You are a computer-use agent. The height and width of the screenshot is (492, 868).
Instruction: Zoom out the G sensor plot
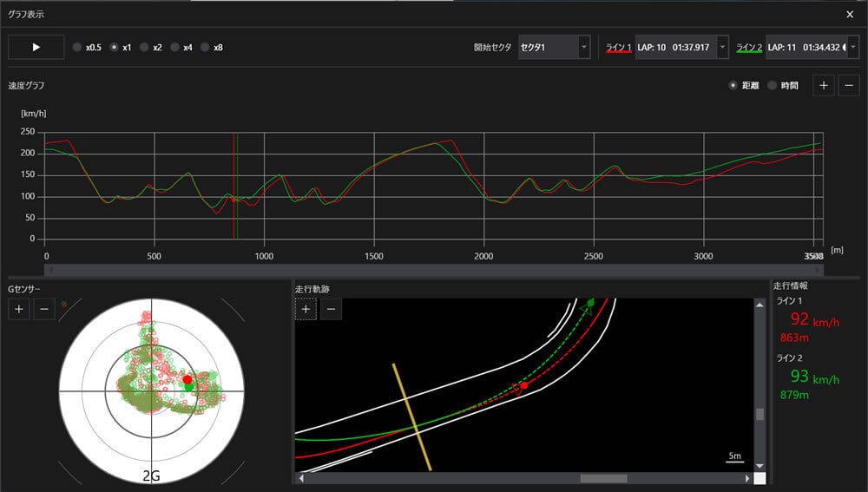tap(44, 308)
